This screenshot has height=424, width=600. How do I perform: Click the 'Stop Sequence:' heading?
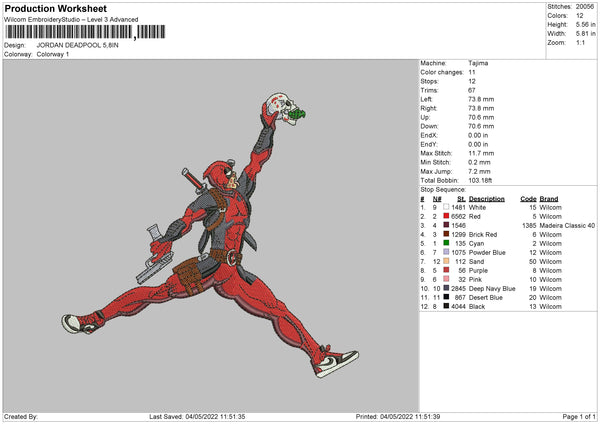pos(443,189)
